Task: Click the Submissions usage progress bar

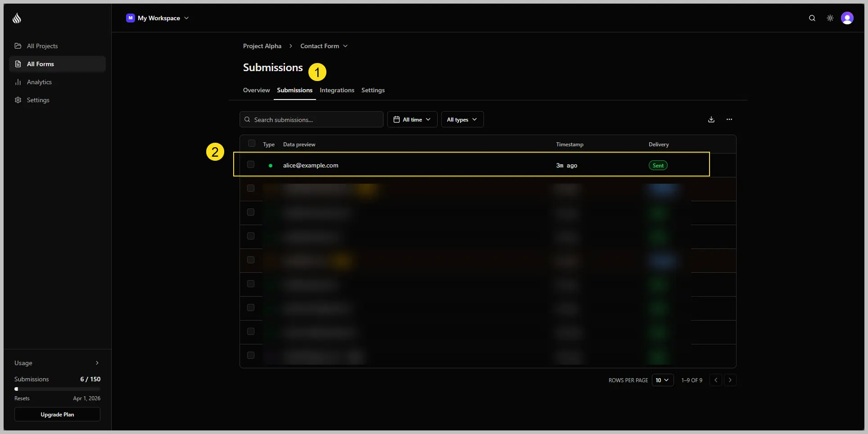Action: click(57, 389)
